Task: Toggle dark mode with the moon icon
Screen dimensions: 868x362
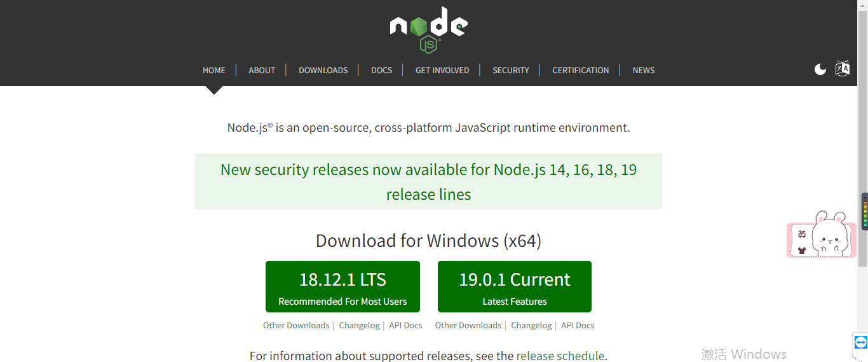Action: click(x=820, y=69)
